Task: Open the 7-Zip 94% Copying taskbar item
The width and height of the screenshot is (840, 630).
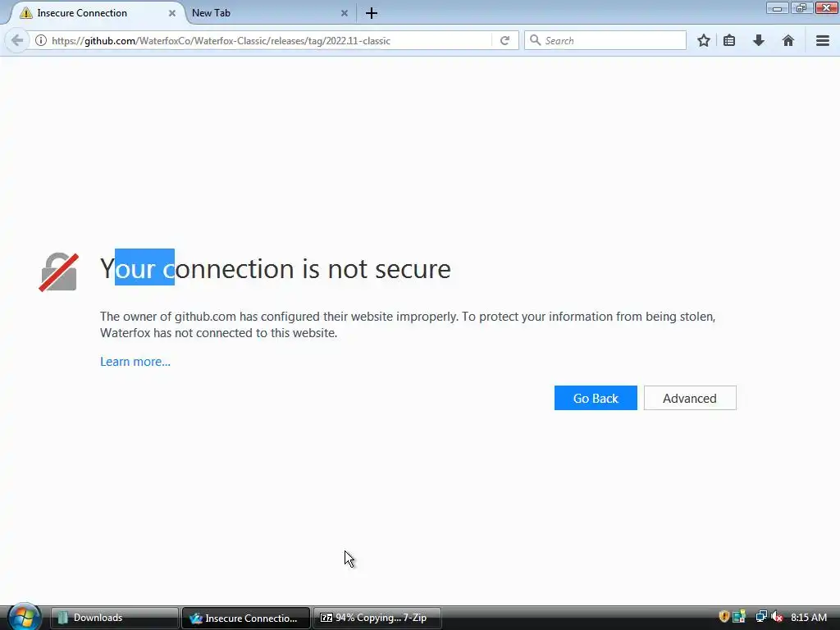Action: (377, 618)
